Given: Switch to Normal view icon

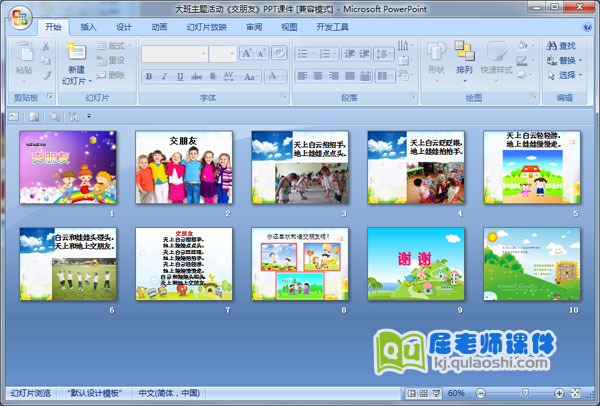Looking at the screenshot, I should pyautogui.click(x=412, y=393).
